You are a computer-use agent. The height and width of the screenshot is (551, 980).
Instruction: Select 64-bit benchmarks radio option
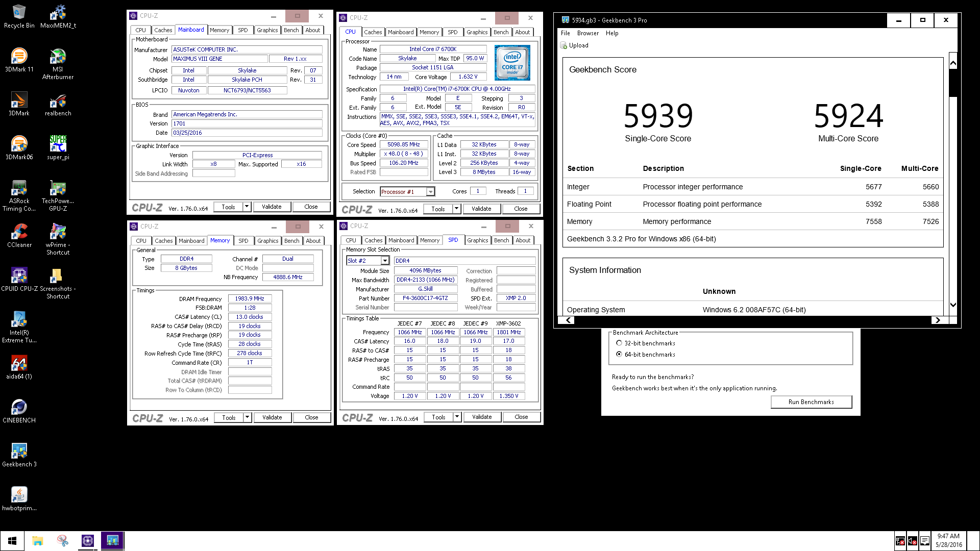619,355
